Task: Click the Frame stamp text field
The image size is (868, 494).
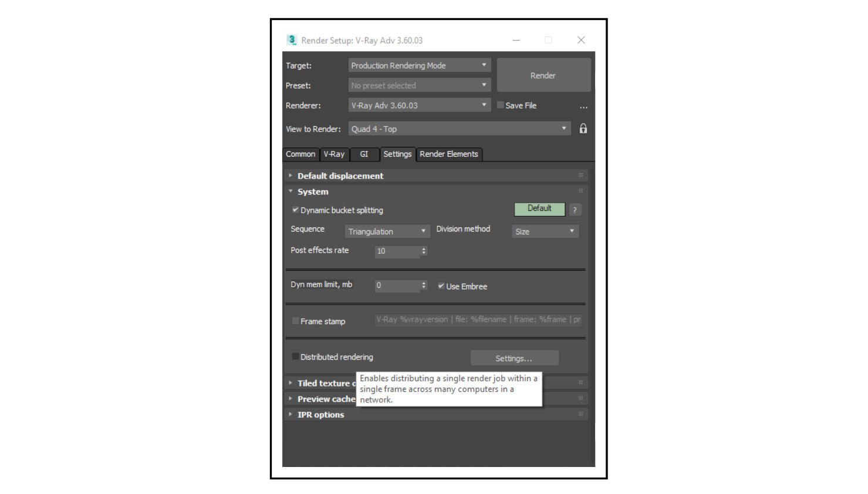Action: 478,320
